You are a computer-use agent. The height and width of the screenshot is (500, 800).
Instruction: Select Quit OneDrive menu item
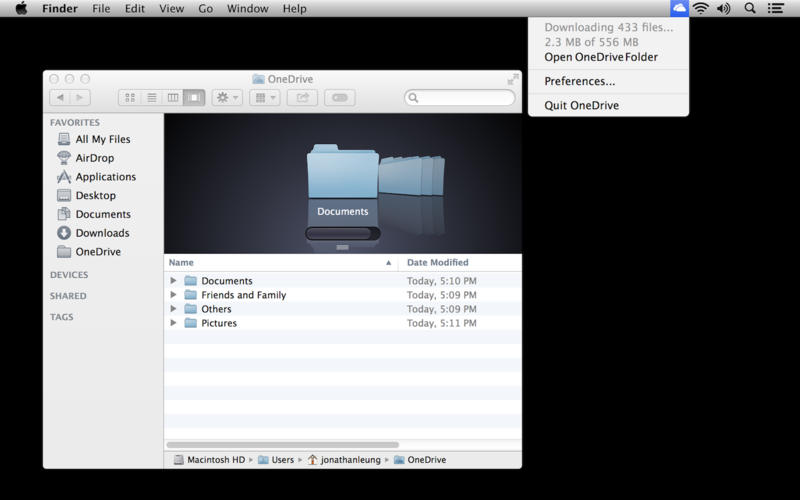click(581, 105)
